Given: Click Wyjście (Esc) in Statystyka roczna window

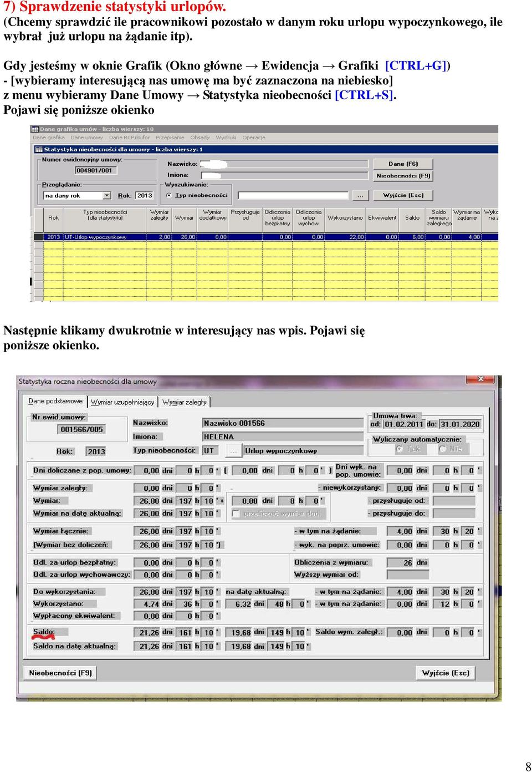Looking at the screenshot, I should click(446, 673).
